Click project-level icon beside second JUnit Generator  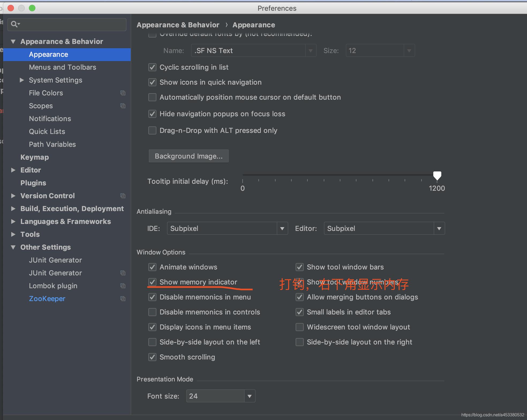point(123,273)
